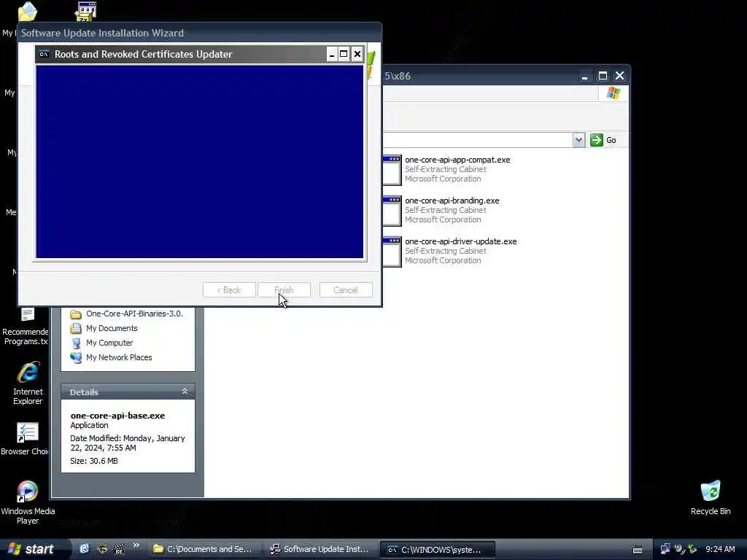Image resolution: width=747 pixels, height=560 pixels.
Task: Open Recommended Programs.txt desktop file
Action: (26, 327)
